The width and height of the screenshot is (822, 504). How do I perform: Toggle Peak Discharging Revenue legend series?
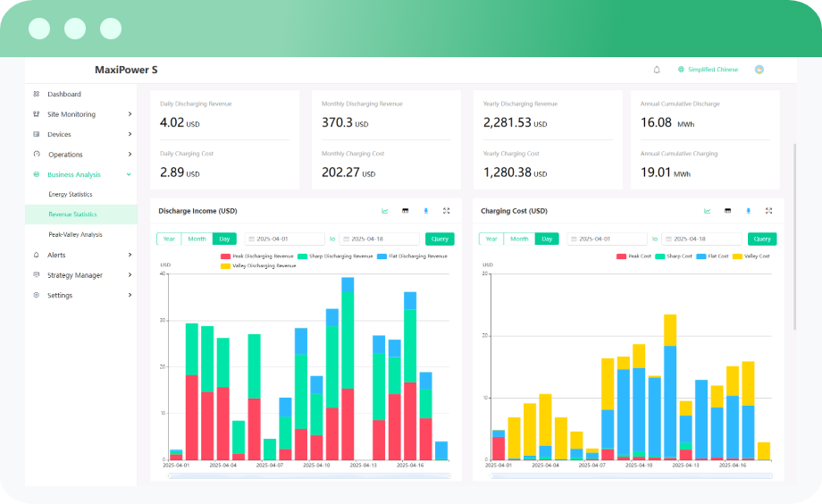coord(257,256)
